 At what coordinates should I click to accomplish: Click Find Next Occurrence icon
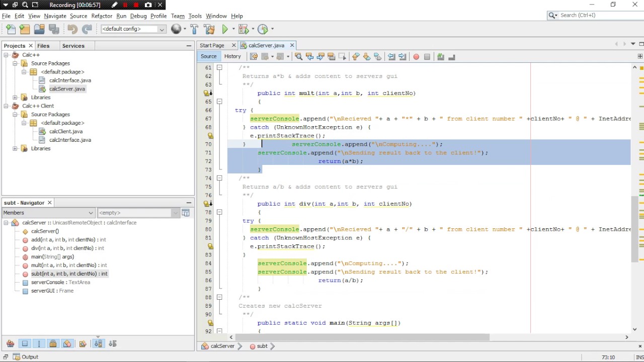(320, 57)
